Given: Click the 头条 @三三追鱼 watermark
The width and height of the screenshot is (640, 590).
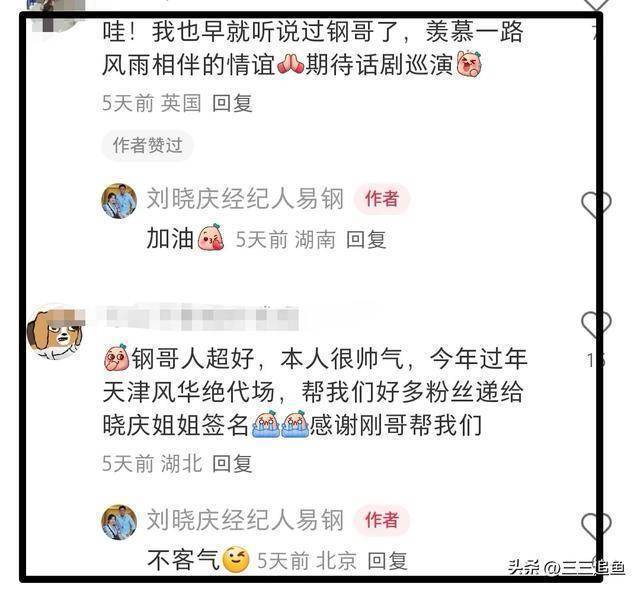Looking at the screenshot, I should coord(567,568).
